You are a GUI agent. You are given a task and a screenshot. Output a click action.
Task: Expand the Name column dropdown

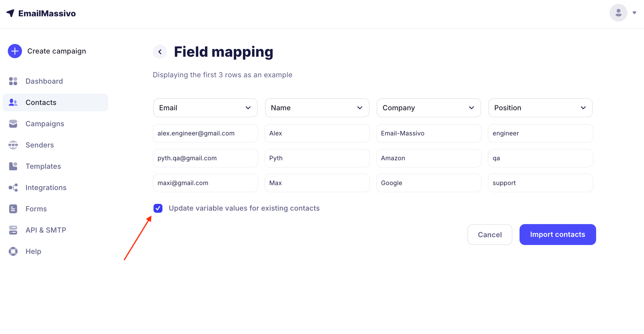(x=317, y=108)
